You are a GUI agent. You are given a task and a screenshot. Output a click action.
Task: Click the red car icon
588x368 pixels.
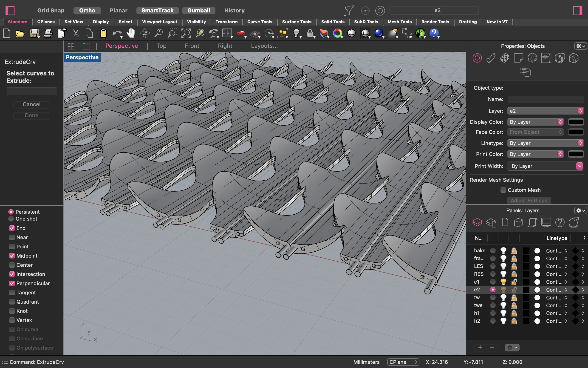pos(241,33)
